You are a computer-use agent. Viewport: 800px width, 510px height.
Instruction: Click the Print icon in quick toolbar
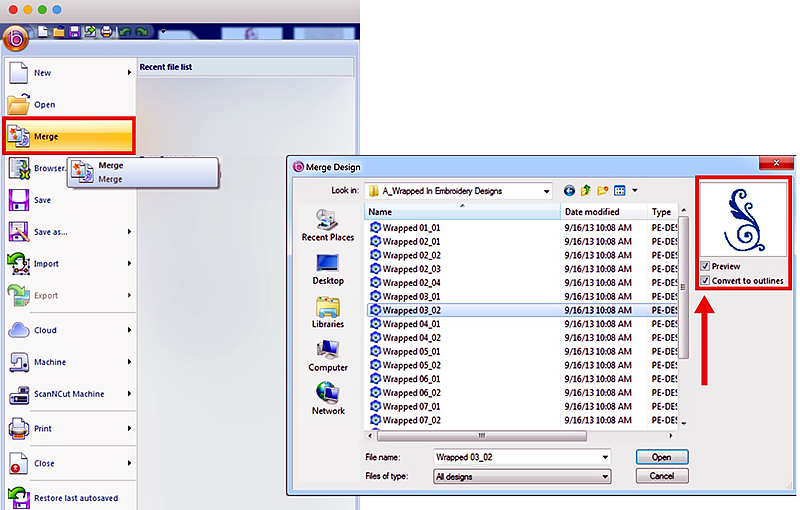click(106, 32)
